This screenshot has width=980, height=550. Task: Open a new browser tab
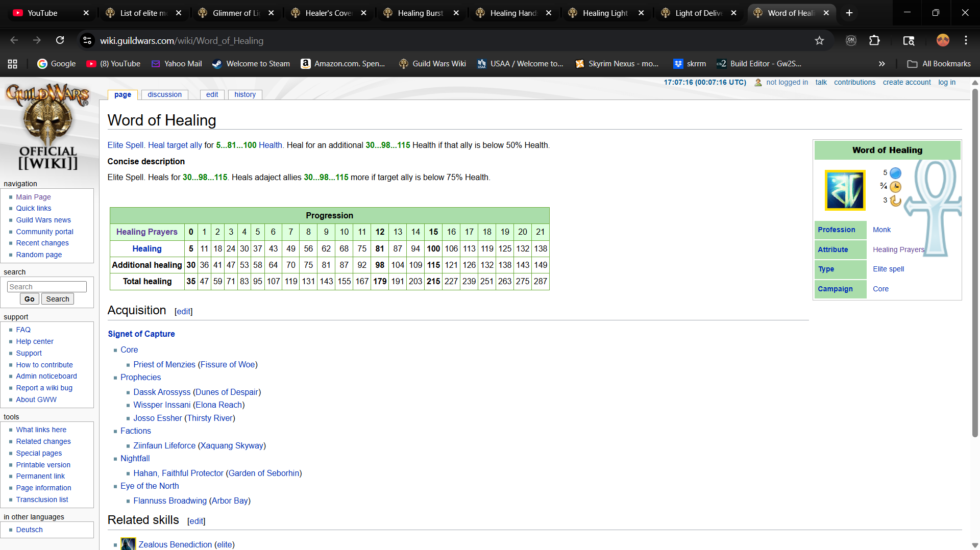849,13
